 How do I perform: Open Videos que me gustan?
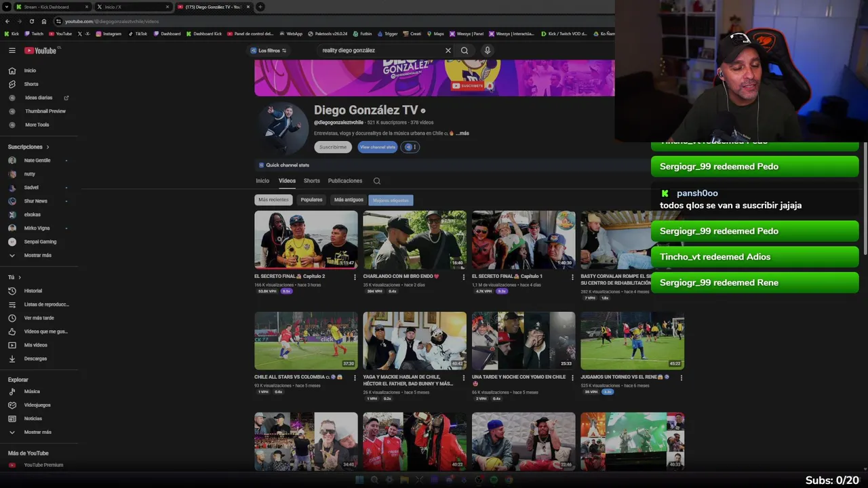pyautogui.click(x=45, y=331)
